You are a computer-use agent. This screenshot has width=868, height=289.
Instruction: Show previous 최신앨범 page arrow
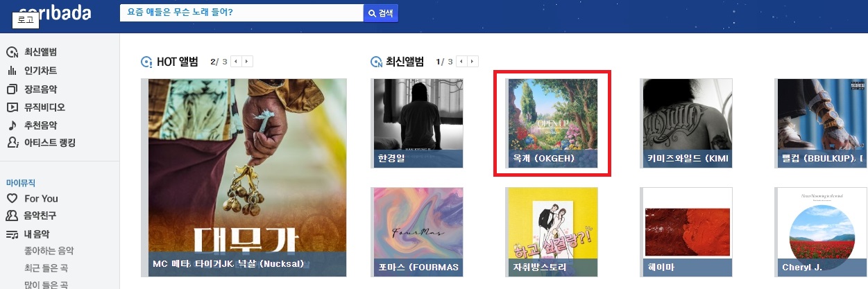click(461, 62)
